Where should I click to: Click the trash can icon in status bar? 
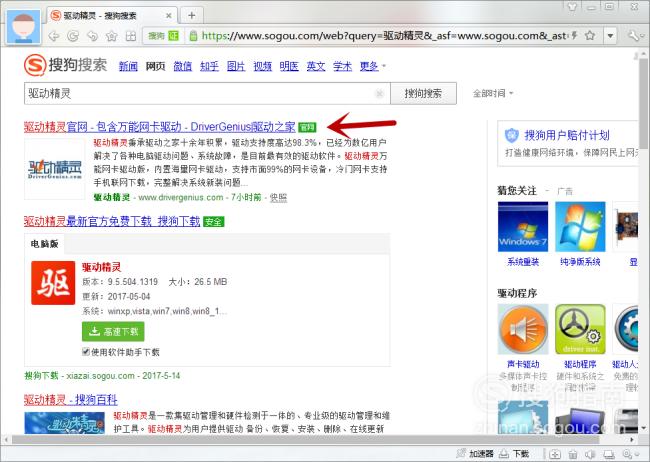[x=573, y=454]
